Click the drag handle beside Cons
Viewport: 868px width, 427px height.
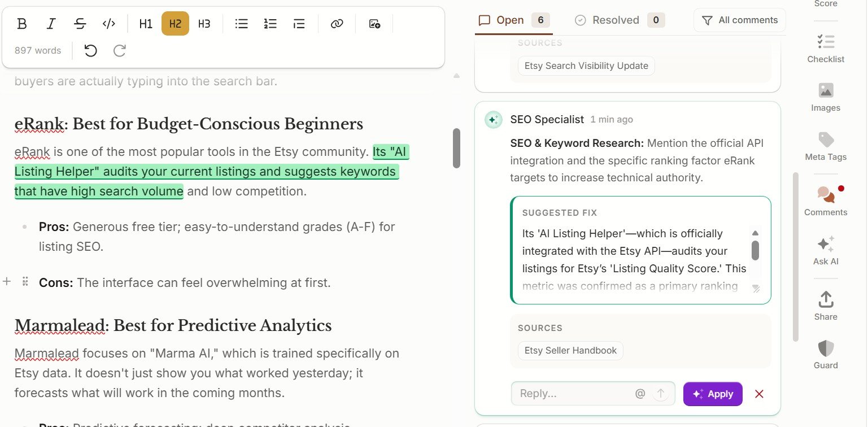click(25, 281)
